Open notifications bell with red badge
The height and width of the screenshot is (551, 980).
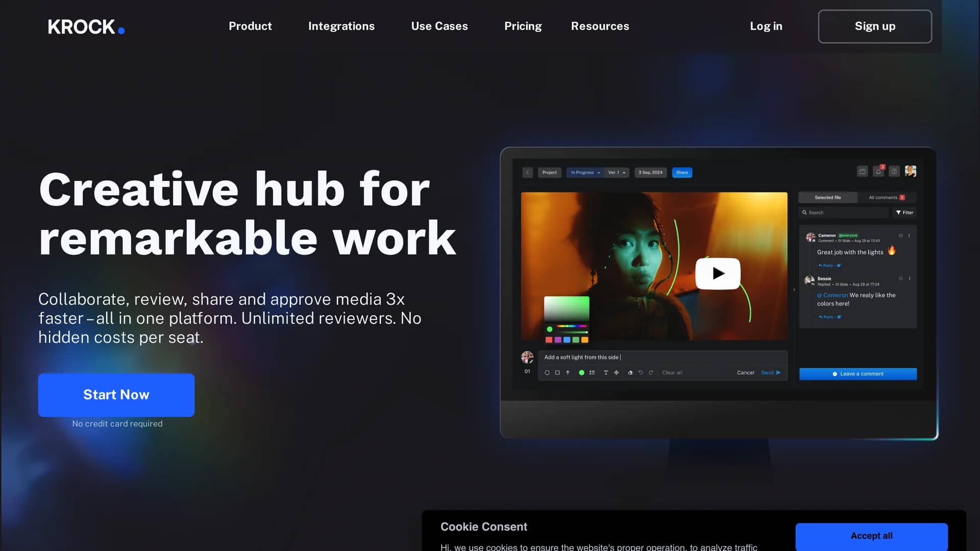(878, 171)
